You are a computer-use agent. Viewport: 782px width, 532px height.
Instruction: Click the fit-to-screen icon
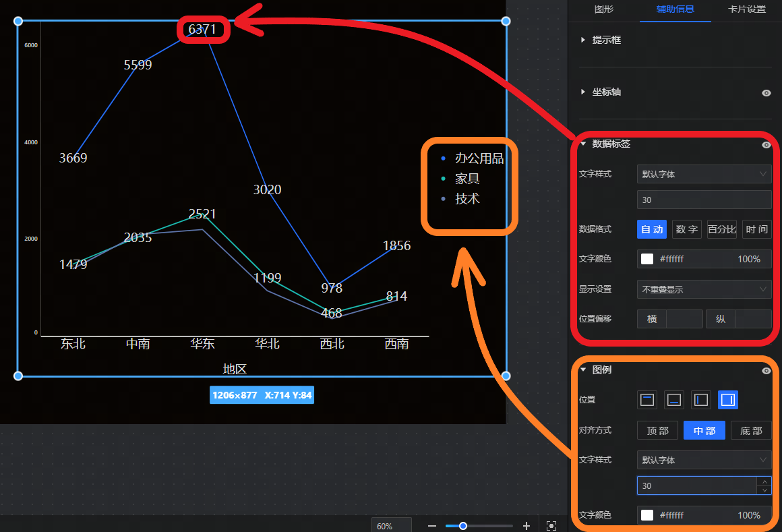click(x=551, y=526)
